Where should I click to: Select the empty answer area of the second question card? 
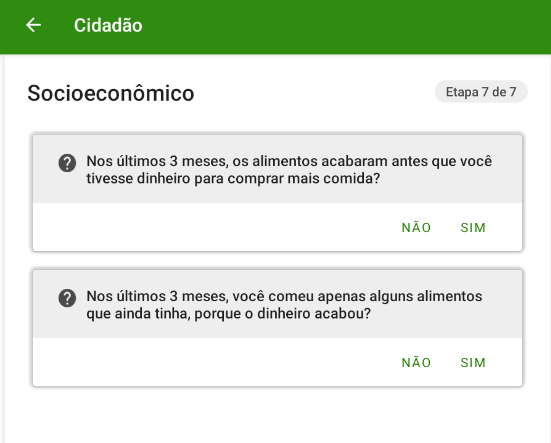pos(213,362)
